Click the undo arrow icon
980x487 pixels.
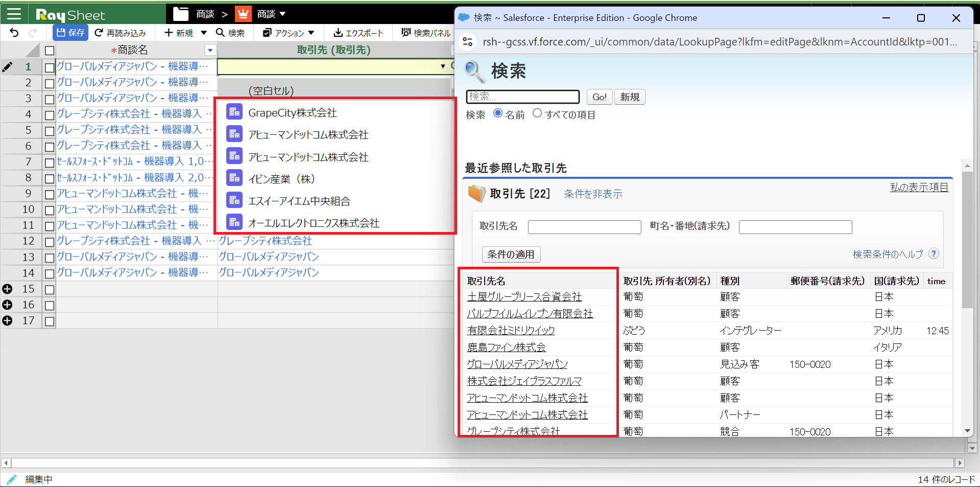click(x=14, y=33)
